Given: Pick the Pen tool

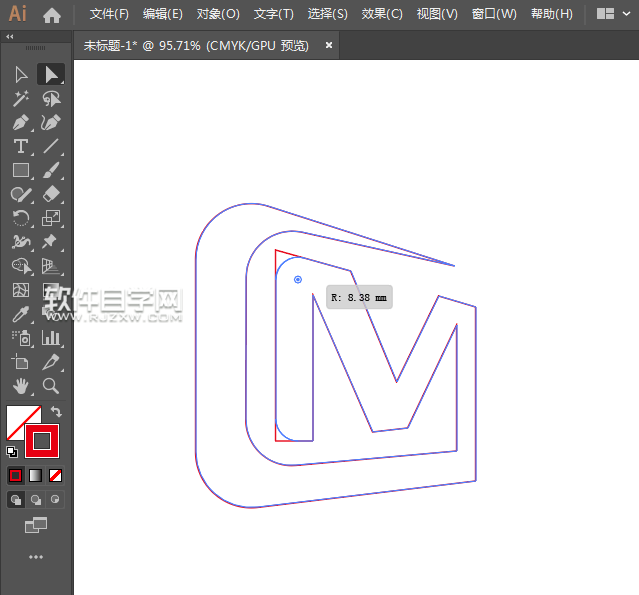Looking at the screenshot, I should pyautogui.click(x=20, y=122).
